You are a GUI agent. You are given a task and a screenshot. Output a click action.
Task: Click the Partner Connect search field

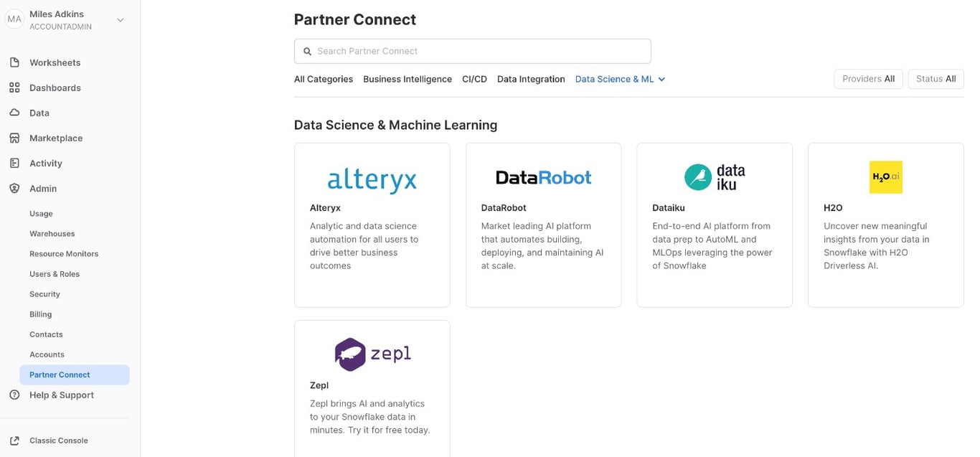[472, 51]
